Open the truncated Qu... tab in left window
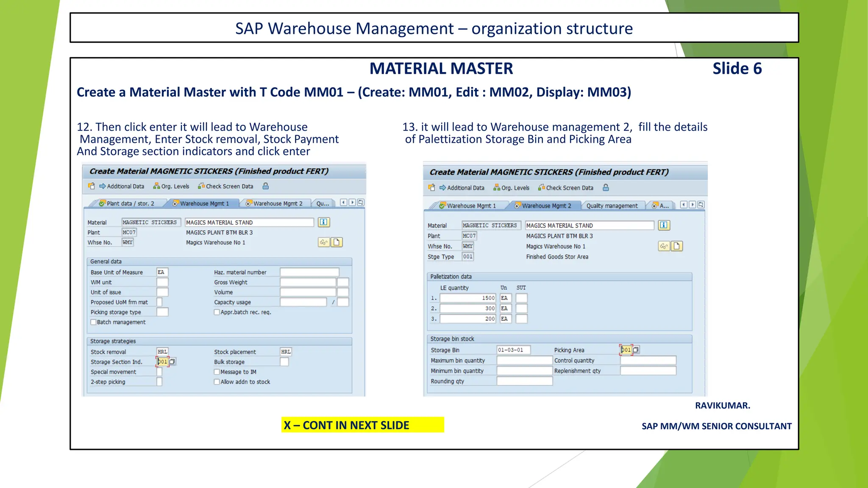The height and width of the screenshot is (488, 868). 323,203
